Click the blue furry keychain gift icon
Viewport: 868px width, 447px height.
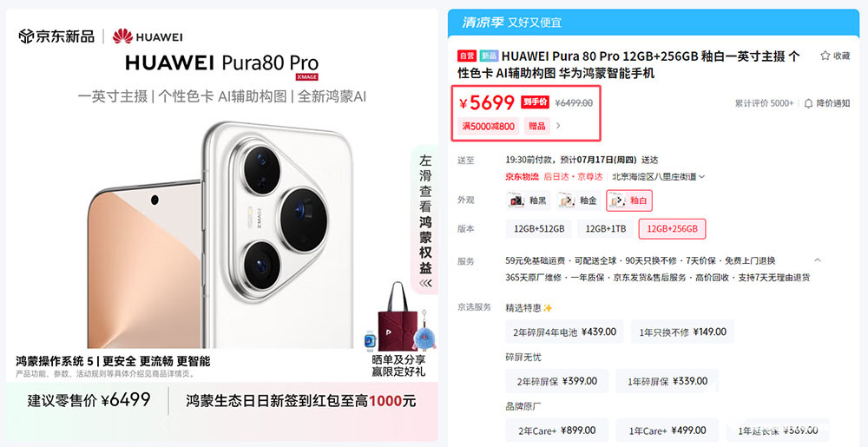click(x=424, y=336)
